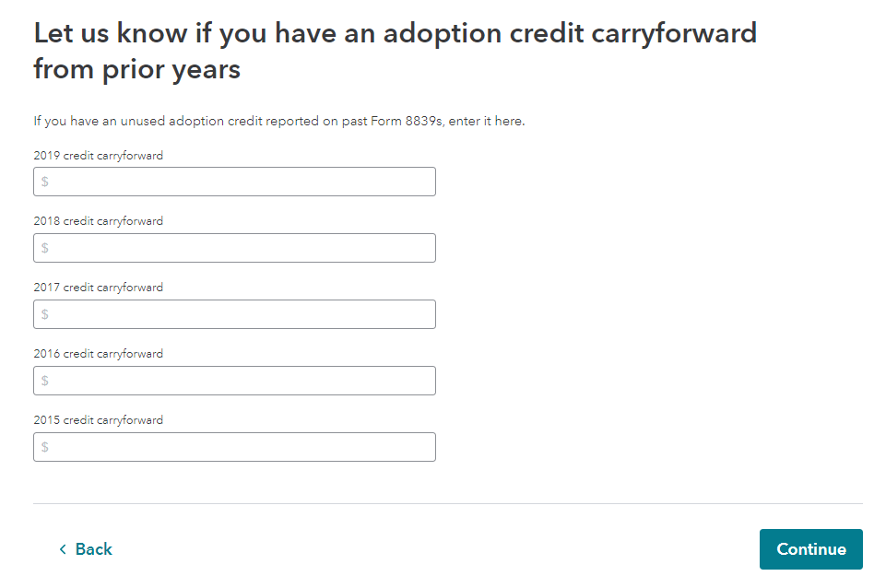Viewport: 886px width, 588px height.
Task: Click the adoption credit carryforward heading
Action: pyautogui.click(x=395, y=51)
